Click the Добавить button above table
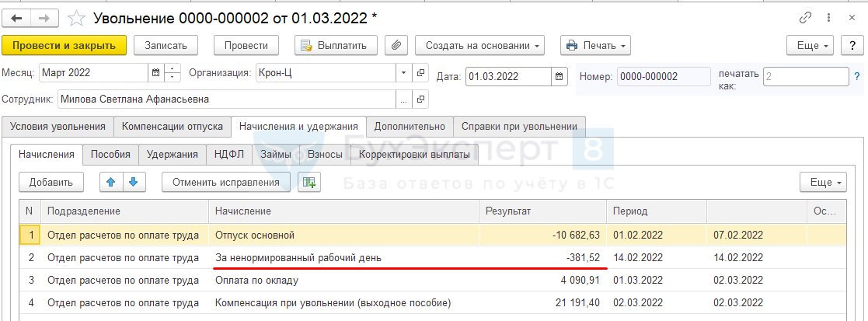The image size is (868, 321). click(x=51, y=182)
